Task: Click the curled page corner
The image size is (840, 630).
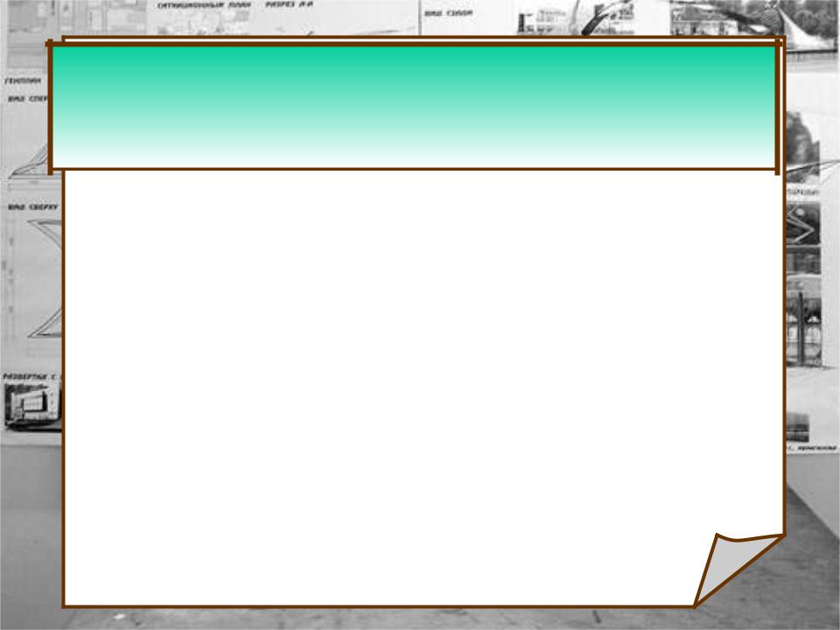Action: (x=738, y=569)
